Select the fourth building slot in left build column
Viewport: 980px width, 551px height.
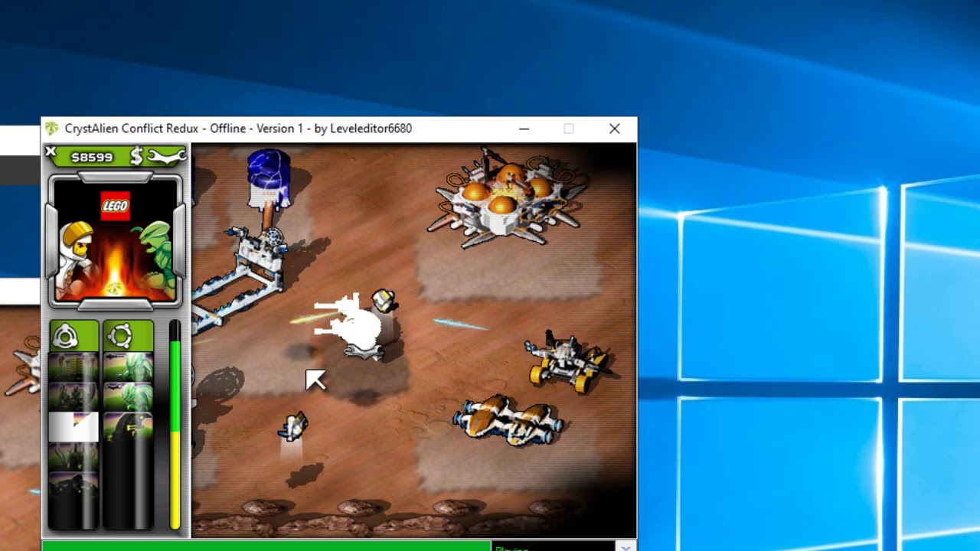(x=74, y=457)
